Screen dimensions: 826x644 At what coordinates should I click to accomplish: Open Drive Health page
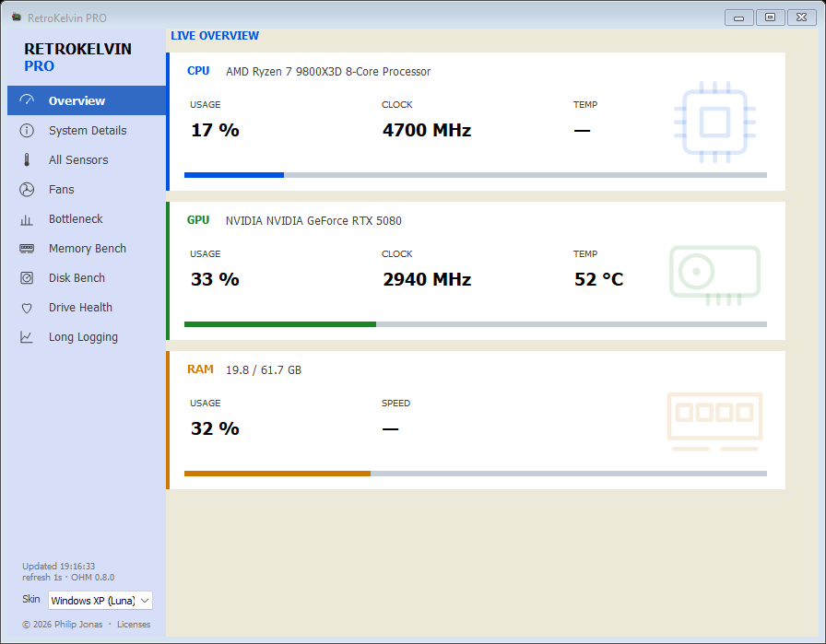(x=87, y=307)
